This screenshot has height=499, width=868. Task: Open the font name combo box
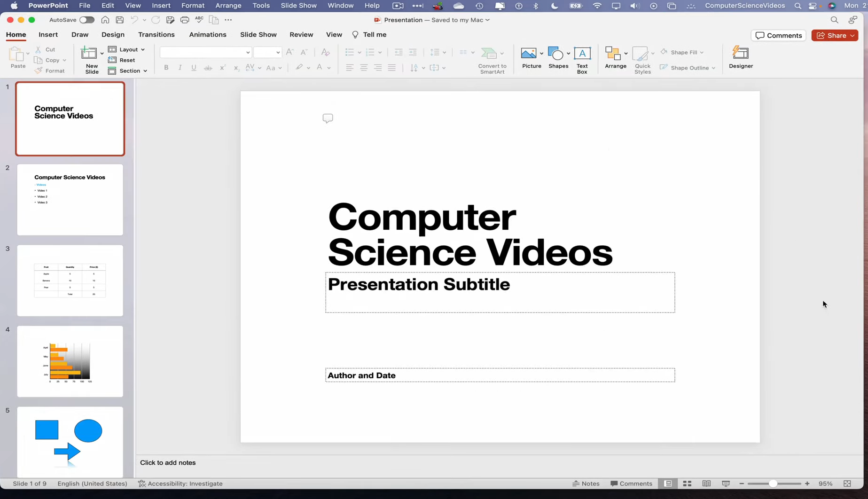tap(206, 52)
